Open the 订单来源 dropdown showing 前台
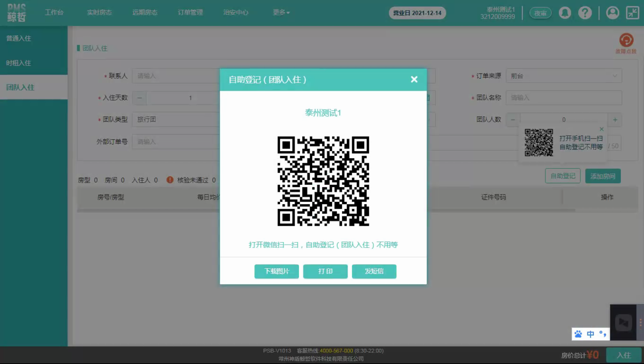 564,76
